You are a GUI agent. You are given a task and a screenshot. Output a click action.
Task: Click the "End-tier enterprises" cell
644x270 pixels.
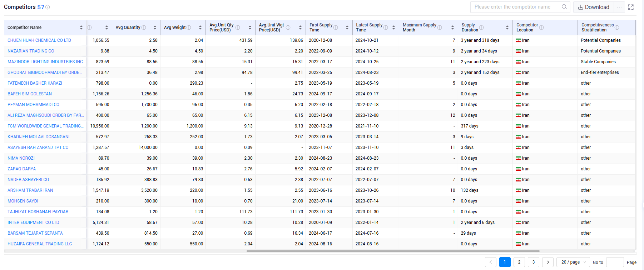click(600, 72)
